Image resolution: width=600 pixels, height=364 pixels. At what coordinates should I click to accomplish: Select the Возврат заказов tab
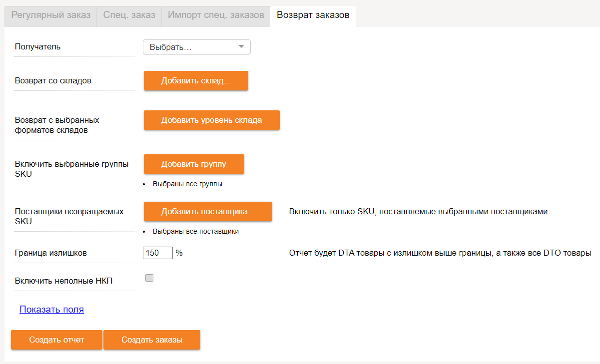[313, 15]
